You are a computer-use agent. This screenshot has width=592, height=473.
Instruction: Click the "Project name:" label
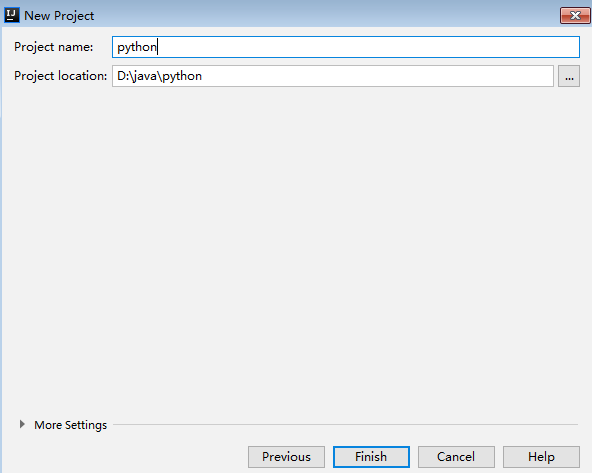pos(54,47)
